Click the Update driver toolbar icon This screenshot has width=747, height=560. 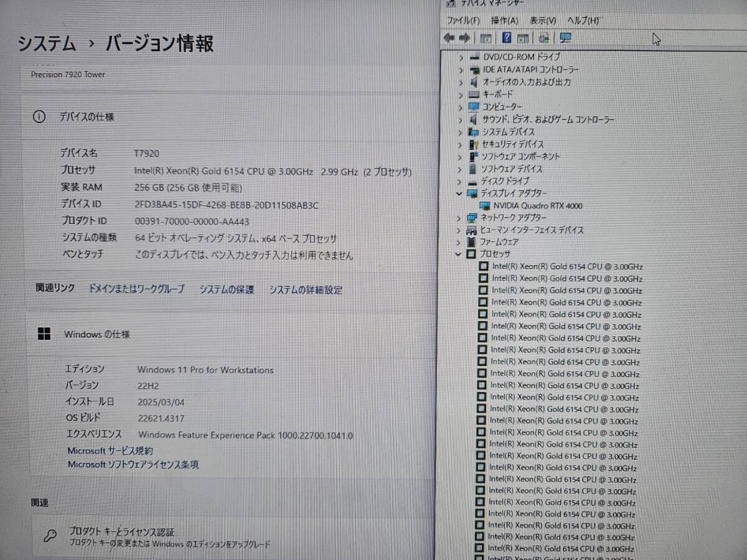coord(543,39)
